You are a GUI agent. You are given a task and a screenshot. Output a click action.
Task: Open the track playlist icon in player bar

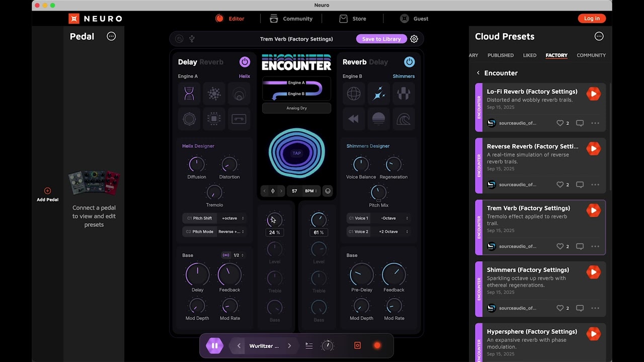click(x=309, y=346)
